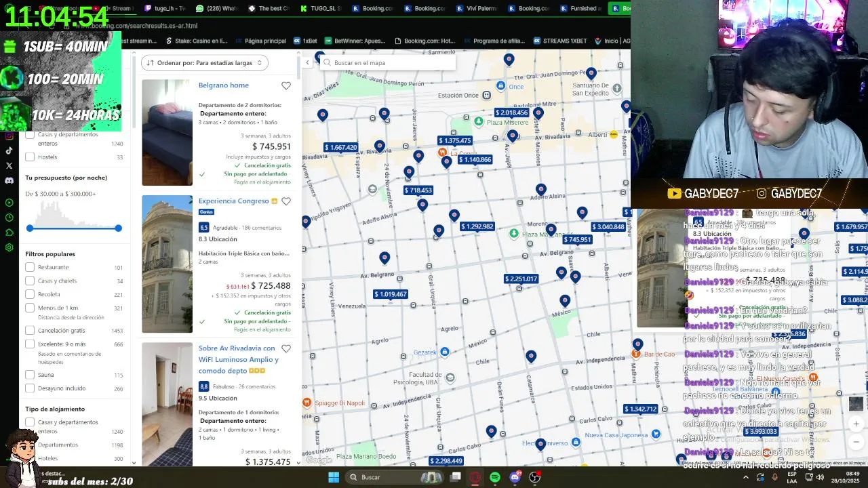868x488 pixels.
Task: Click the Plaza Miserere park marker
Action: pyautogui.click(x=479, y=121)
